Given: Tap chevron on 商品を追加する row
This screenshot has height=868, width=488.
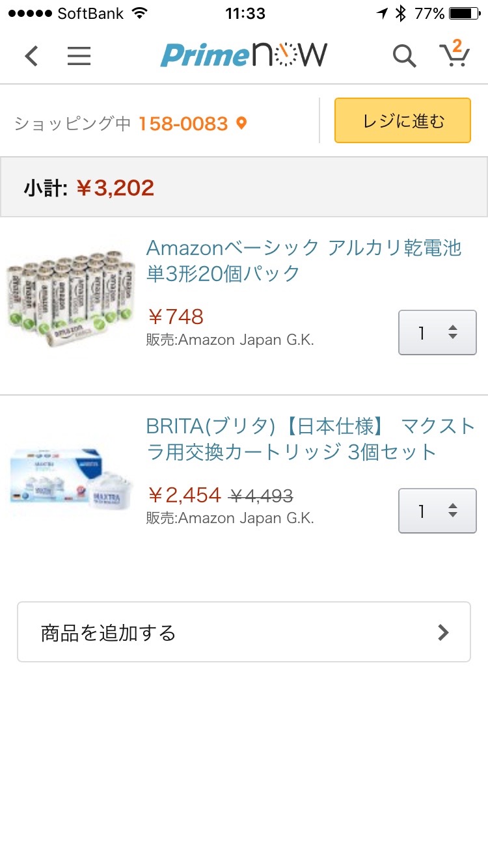Looking at the screenshot, I should pos(443,632).
